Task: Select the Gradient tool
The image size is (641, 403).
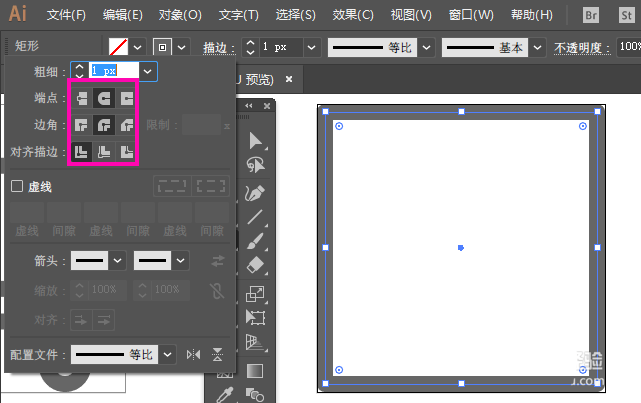Action: tap(255, 371)
